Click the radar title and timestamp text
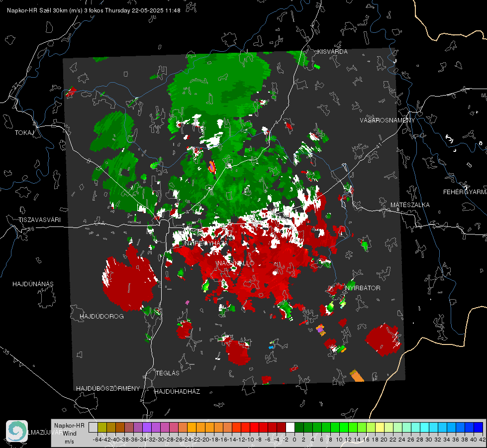The width and height of the screenshot is (487, 448). [x=94, y=10]
